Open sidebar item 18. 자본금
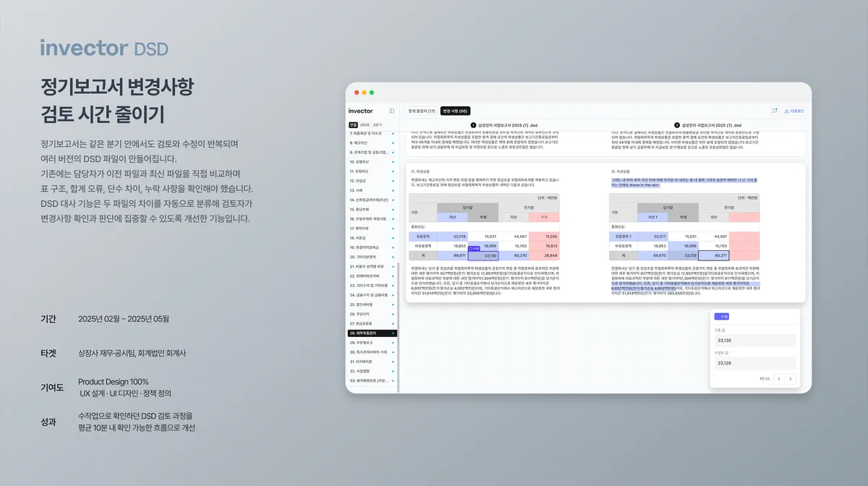 click(373, 238)
